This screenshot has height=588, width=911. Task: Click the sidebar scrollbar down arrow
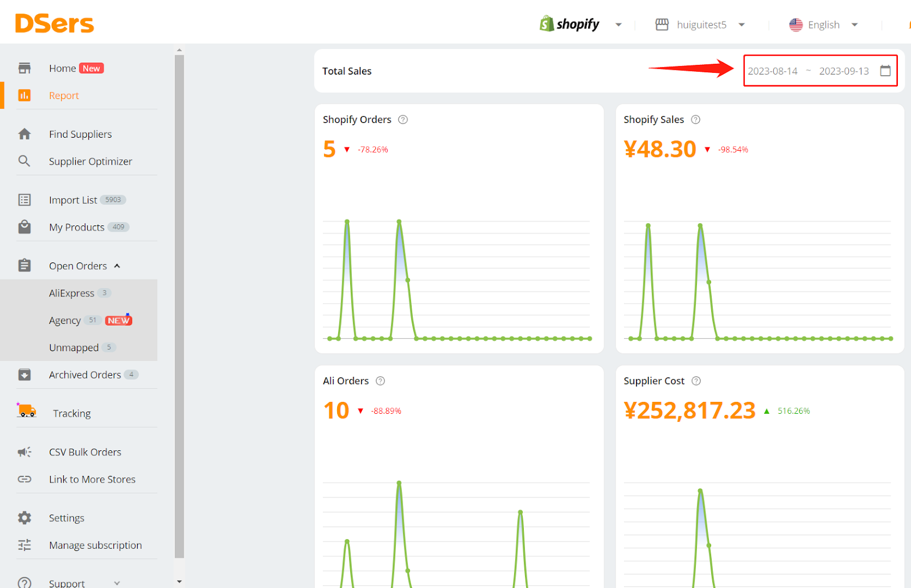pos(179,582)
